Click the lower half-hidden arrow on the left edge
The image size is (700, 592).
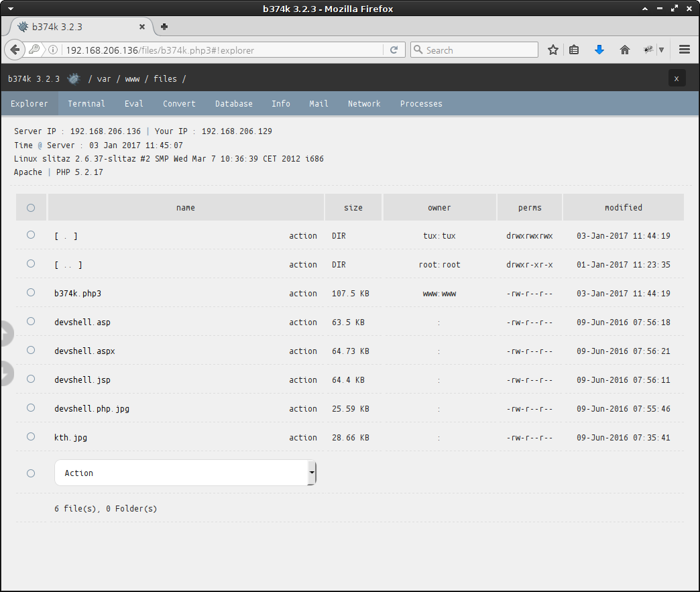[6, 373]
